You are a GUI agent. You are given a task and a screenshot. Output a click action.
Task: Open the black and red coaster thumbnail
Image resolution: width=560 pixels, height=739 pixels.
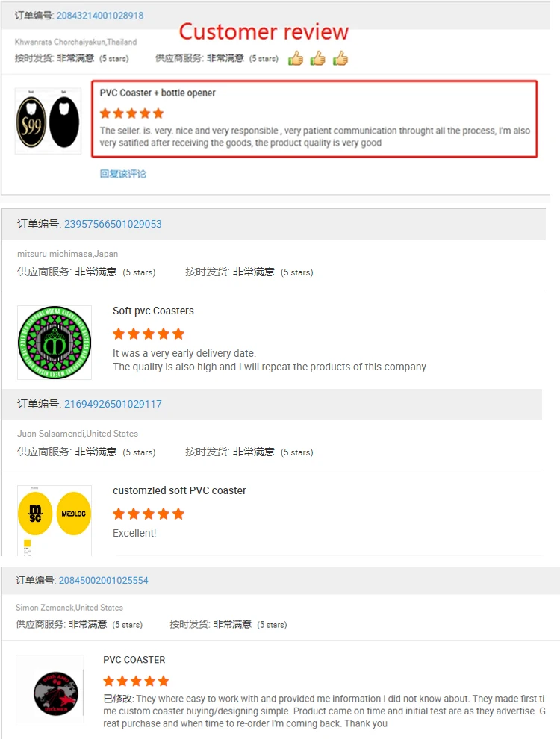(x=50, y=689)
